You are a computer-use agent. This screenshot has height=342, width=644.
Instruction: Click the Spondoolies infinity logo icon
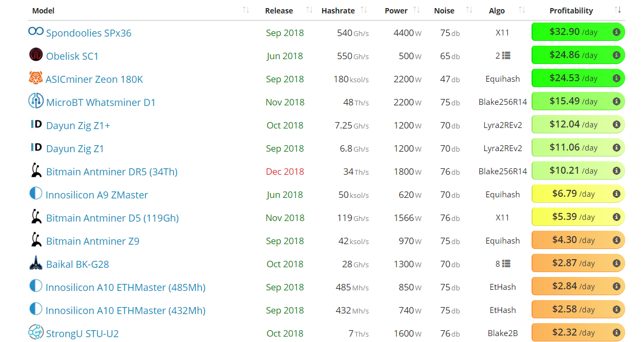(x=36, y=31)
